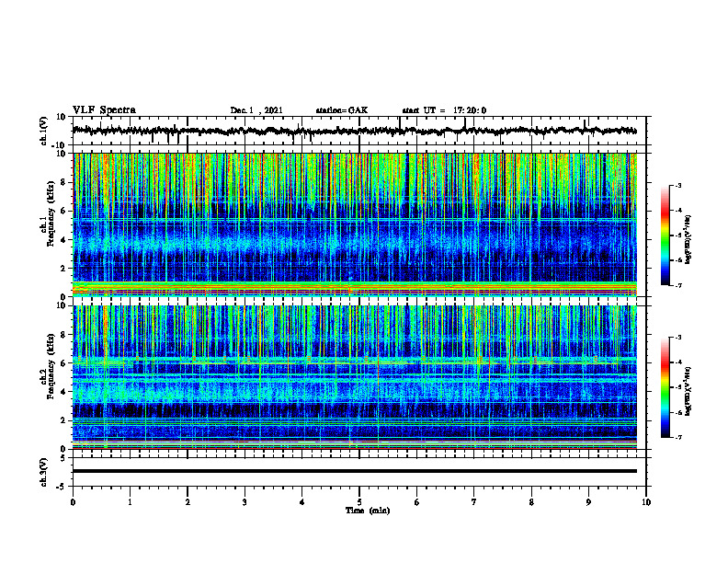Click the "2" tick on the time axis

pos(188,502)
